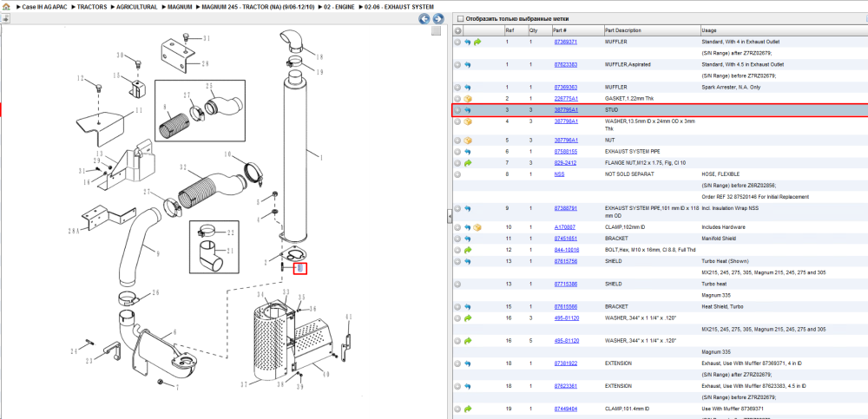The image size is (868, 419).
Task: Open part number link 87369371
Action: [x=566, y=42]
